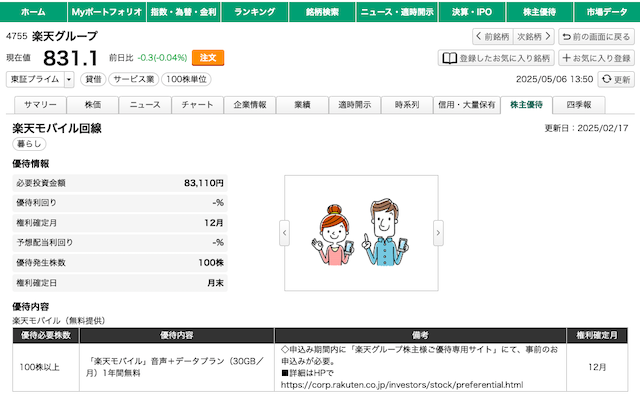Switch to the 時系列 tab
Viewport: 640px width, 395px height.
click(x=407, y=105)
